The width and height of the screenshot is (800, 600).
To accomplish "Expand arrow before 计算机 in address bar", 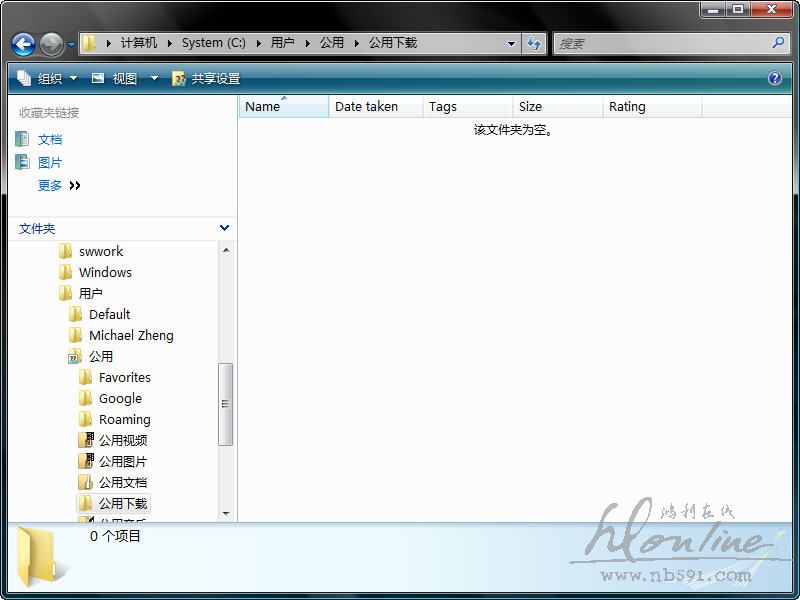I will [109, 43].
